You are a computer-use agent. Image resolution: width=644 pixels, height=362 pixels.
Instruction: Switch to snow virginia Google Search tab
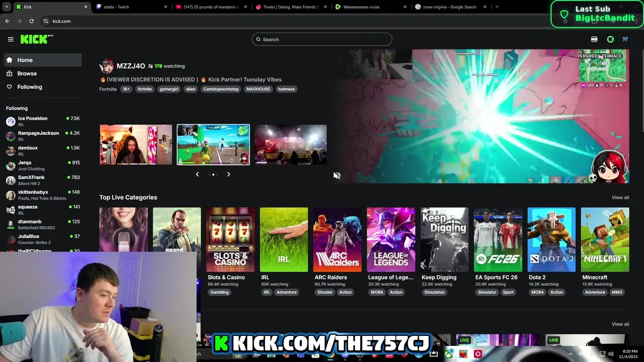[451, 7]
